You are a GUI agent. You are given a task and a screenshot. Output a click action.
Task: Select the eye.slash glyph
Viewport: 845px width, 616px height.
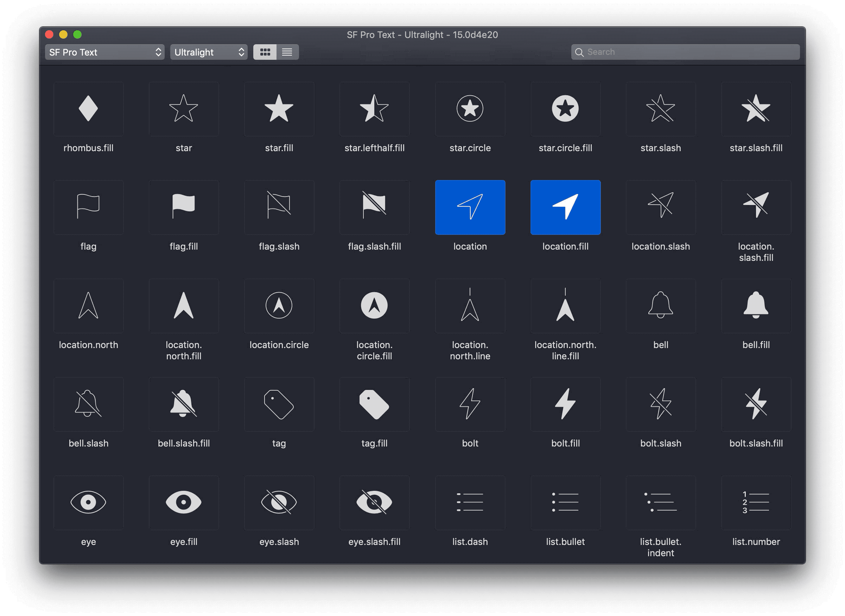[x=279, y=503]
